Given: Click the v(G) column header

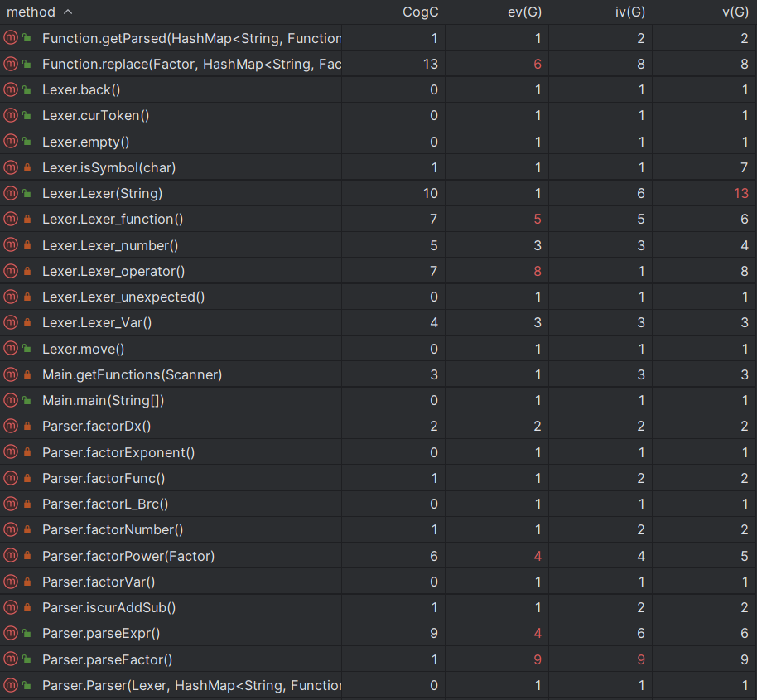Looking at the screenshot, I should tap(735, 12).
